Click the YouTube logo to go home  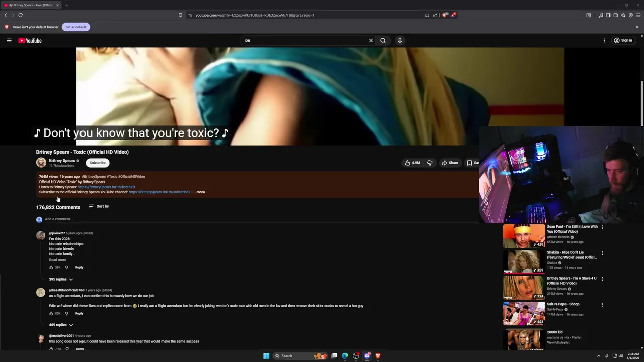[30, 40]
